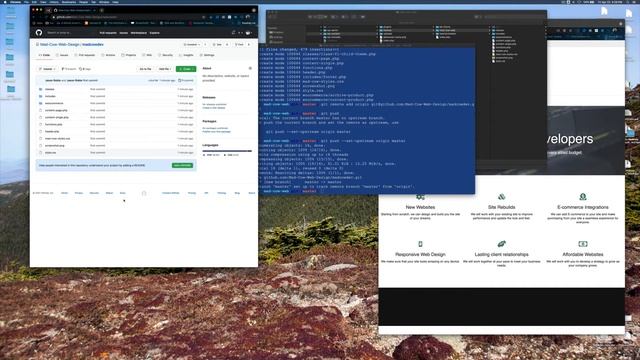Expand the master branch selector dropdown
Image resolution: width=640 pixels, height=360 pixels.
pyautogui.click(x=47, y=69)
